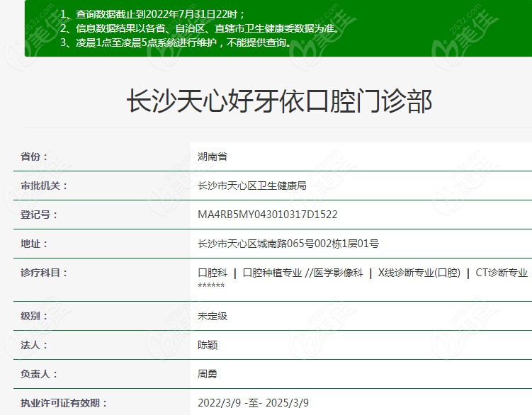This screenshot has width=532, height=415.
Task: Click the 负责人 name 周勇
Action: tap(208, 374)
